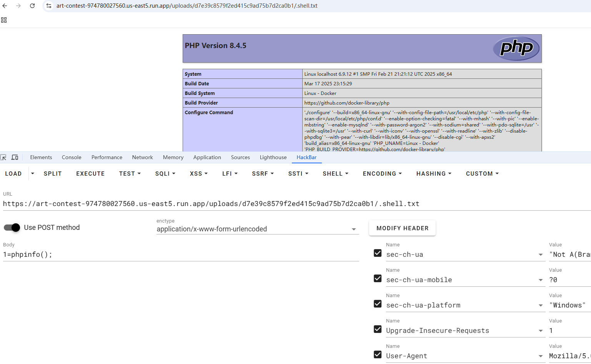This screenshot has width=591, height=364.
Task: Open the arrow dropdown beside LOAD
Action: coord(33,174)
